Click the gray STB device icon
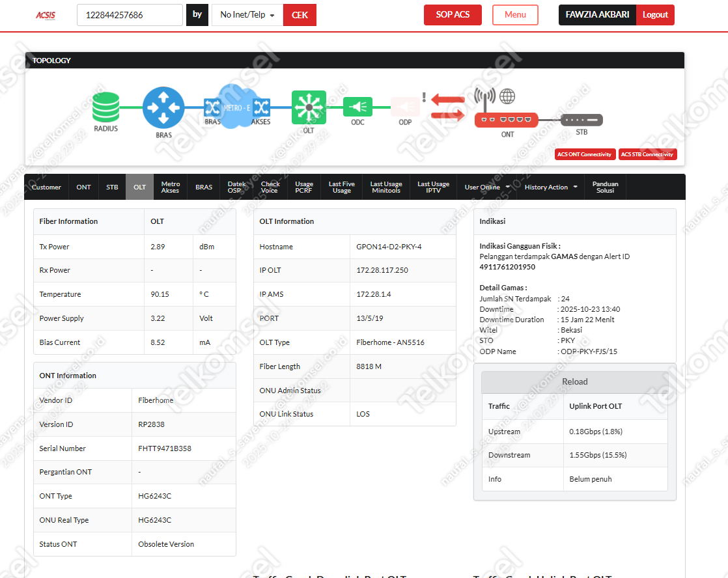 click(581, 120)
